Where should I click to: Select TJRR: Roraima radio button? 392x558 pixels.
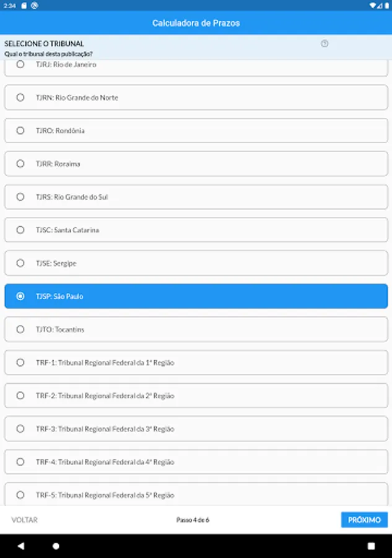(196, 164)
